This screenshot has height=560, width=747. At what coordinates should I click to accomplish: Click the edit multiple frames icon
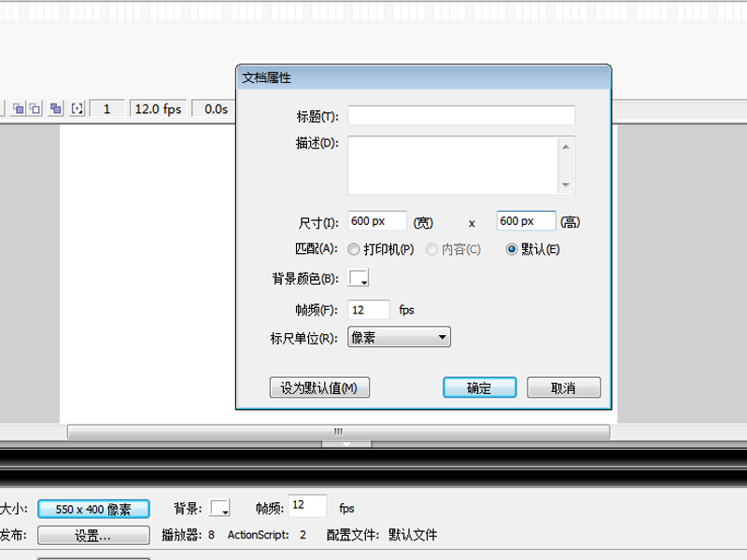(56, 108)
